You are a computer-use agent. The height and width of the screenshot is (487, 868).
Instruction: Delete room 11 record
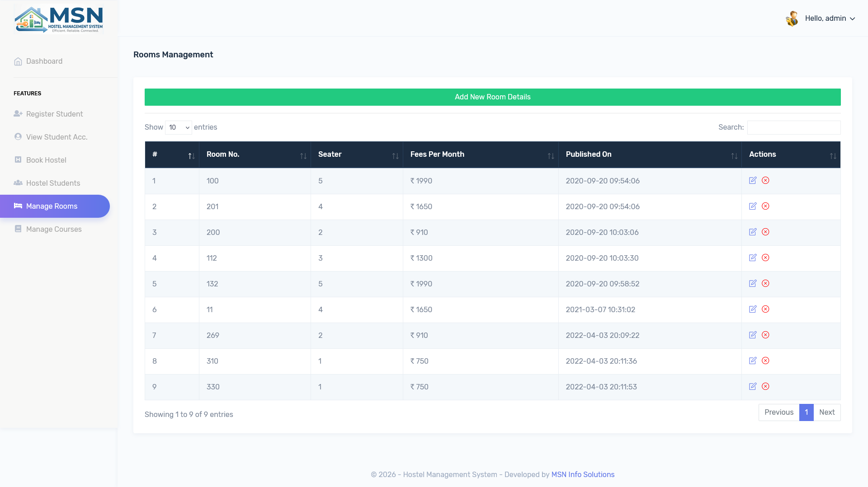(765, 309)
